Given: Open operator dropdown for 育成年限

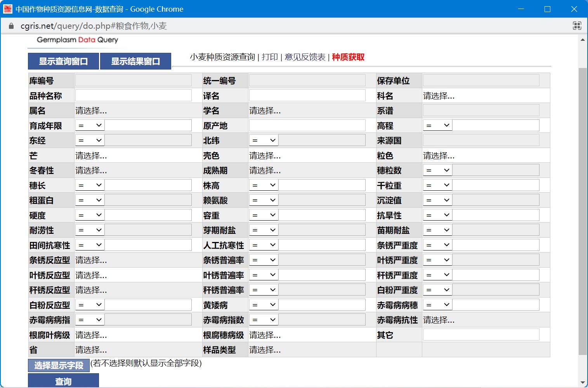Looking at the screenshot, I should click(x=90, y=125).
